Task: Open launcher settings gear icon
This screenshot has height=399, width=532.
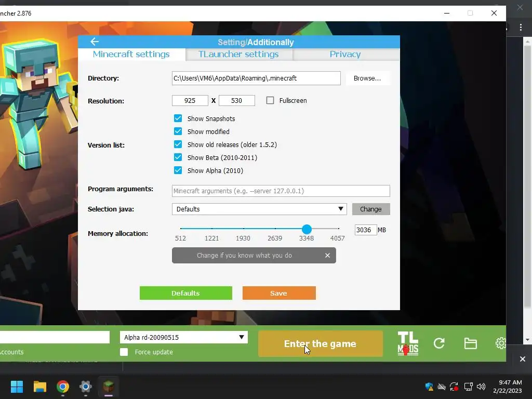Action: coord(501,343)
